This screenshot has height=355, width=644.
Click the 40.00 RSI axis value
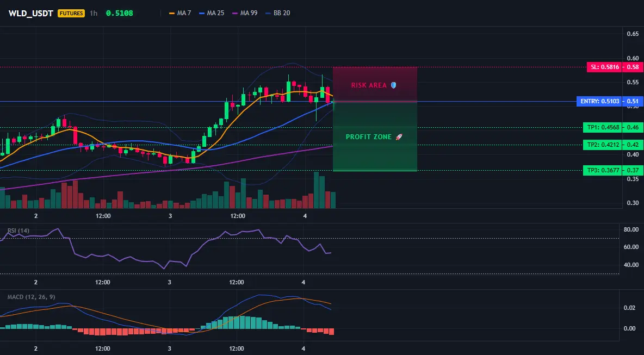(x=631, y=265)
